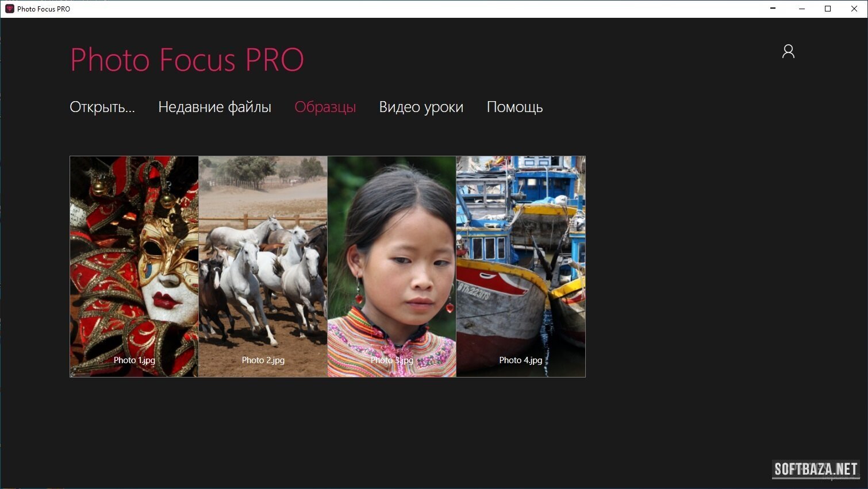The height and width of the screenshot is (489, 868).
Task: Click the Photo 4.jpg filename label
Action: coord(521,360)
